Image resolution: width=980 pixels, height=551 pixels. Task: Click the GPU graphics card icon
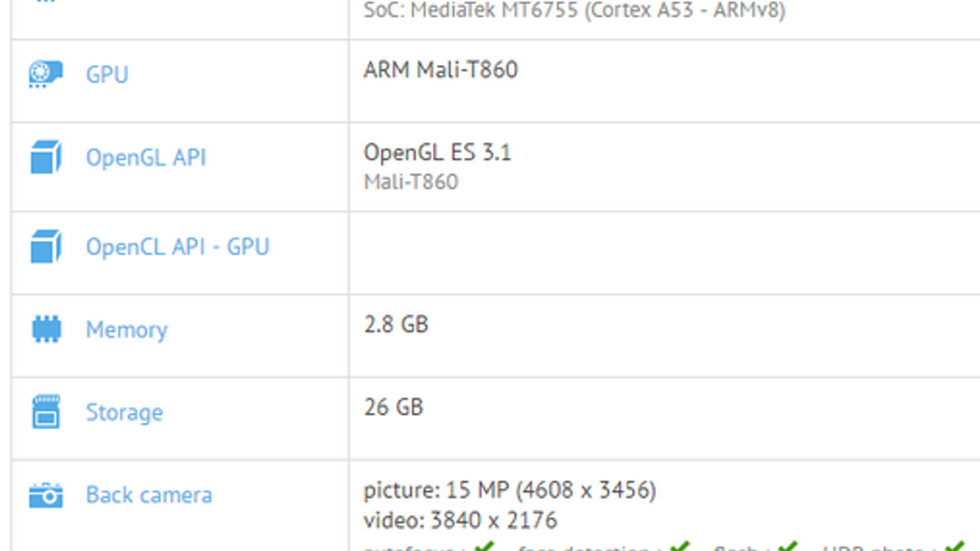coord(45,74)
